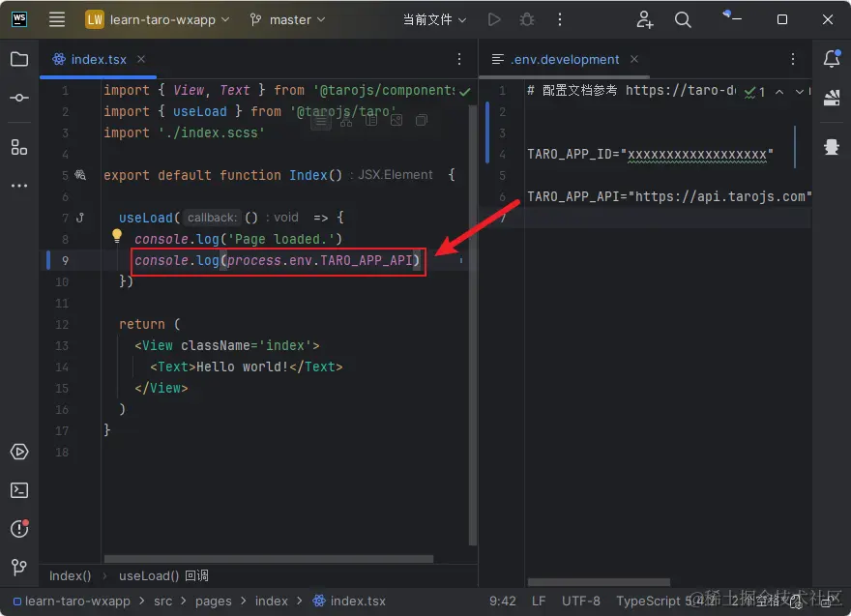Open the Git tool window
This screenshot has width=851, height=616.
[19, 567]
